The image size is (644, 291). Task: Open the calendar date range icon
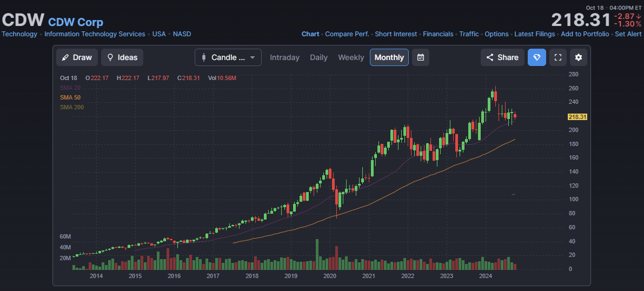point(421,57)
